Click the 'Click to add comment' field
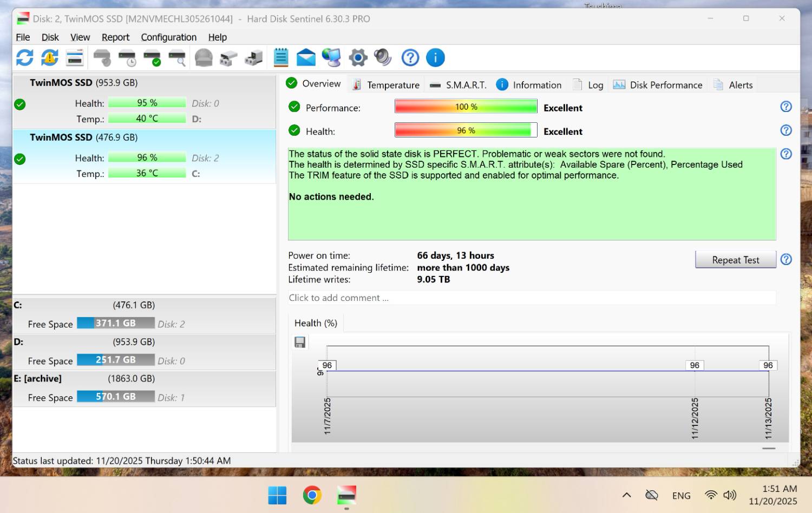This screenshot has height=513, width=812. [532, 298]
